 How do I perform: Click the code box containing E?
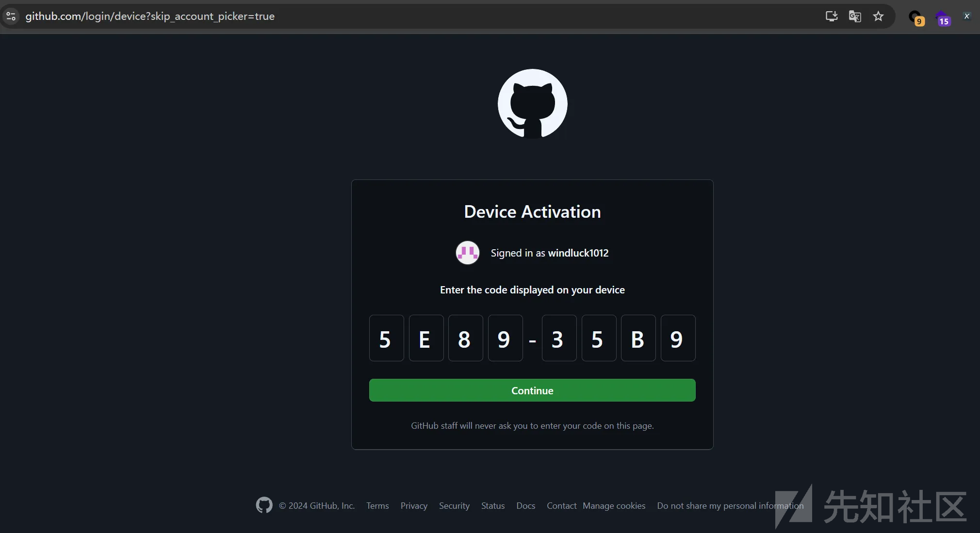pos(426,338)
